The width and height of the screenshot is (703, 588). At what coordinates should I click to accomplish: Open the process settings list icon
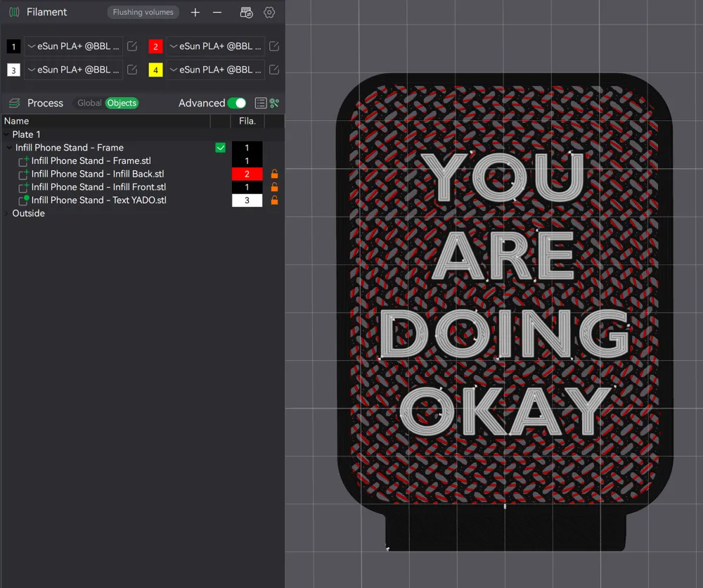260,103
